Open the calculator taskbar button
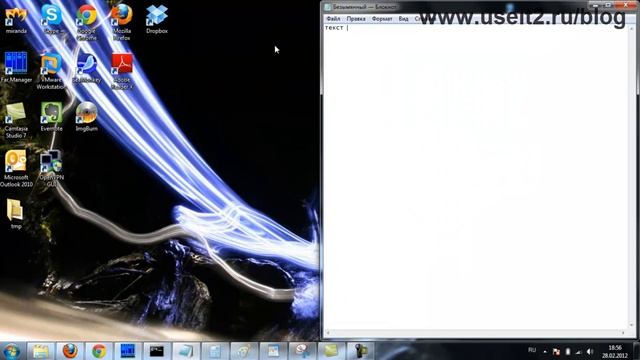The height and width of the screenshot is (360, 640). click(215, 351)
